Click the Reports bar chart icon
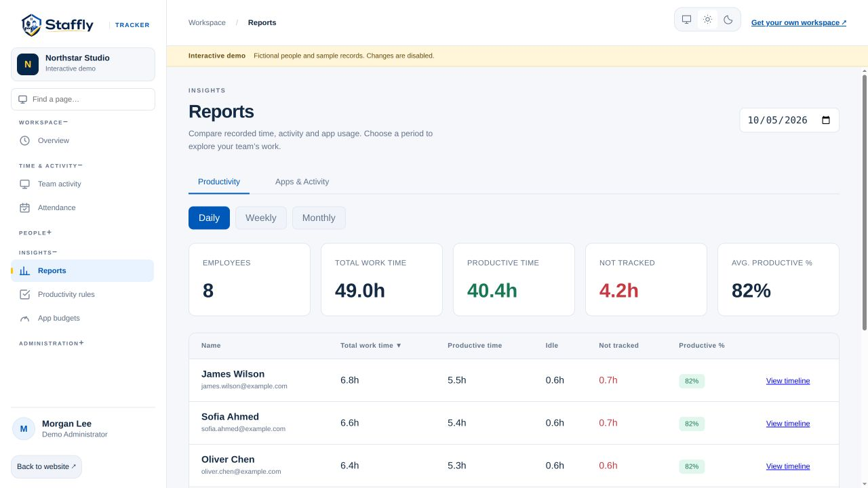Viewport: 868px width, 488px height. point(25,270)
